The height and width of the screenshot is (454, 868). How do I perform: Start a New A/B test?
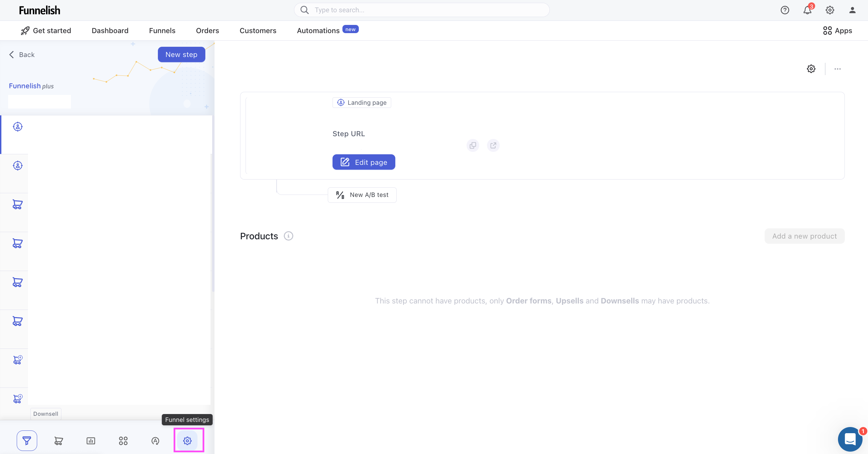(x=362, y=195)
